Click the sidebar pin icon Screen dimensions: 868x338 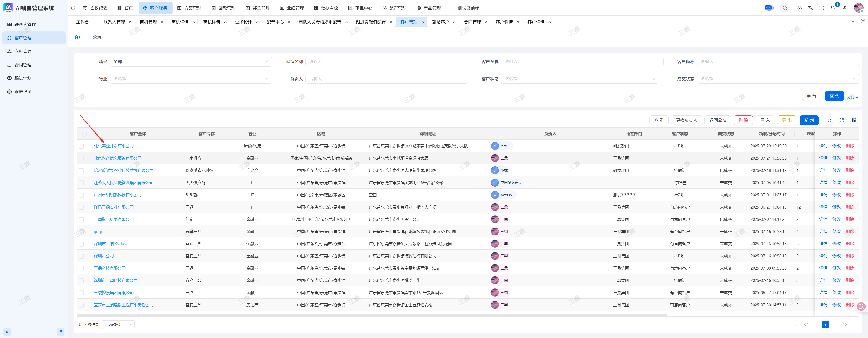click(x=61, y=332)
